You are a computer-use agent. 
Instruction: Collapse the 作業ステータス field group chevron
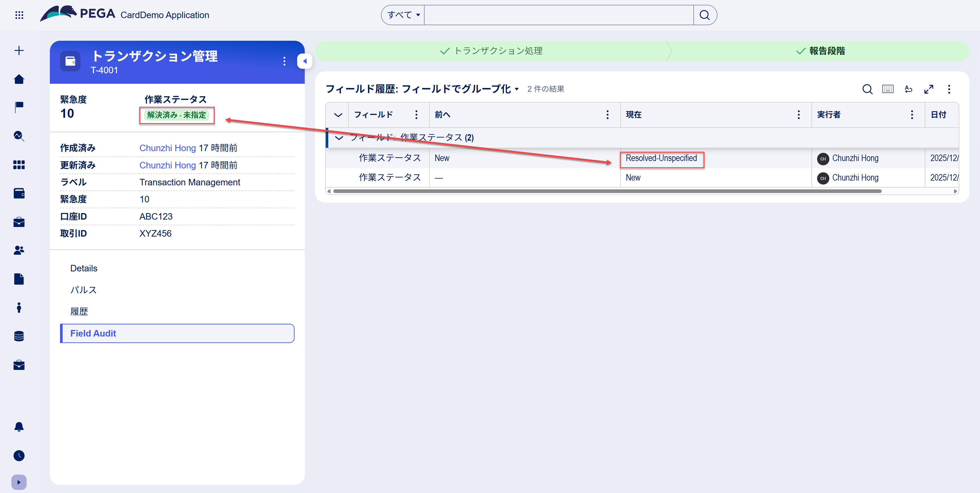click(x=338, y=138)
